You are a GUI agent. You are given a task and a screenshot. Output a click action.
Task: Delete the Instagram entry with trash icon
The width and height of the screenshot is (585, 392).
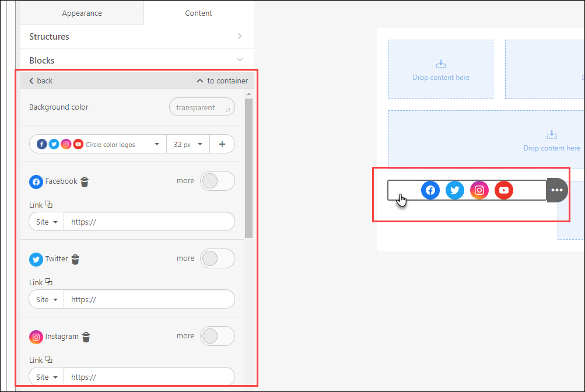(86, 337)
